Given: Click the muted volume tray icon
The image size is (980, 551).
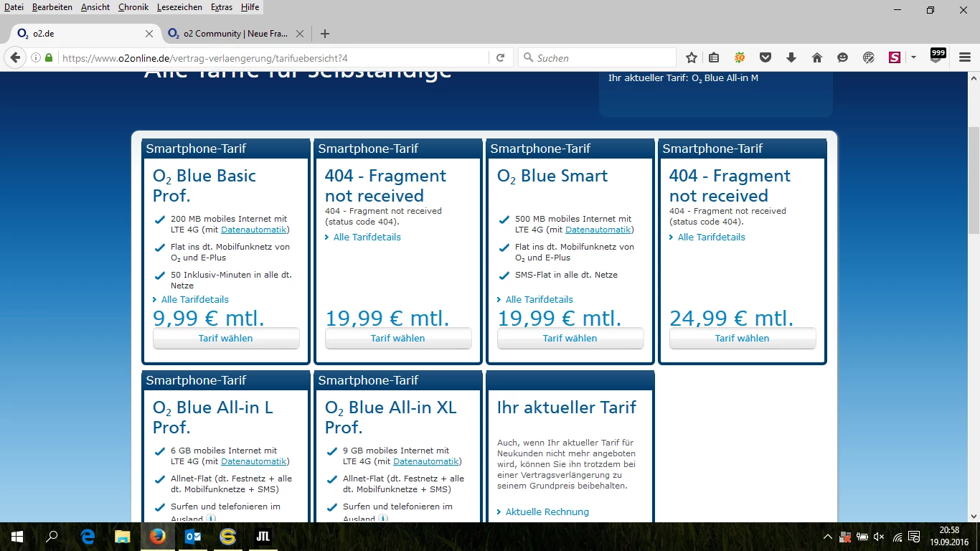Looking at the screenshot, I should pos(880,537).
